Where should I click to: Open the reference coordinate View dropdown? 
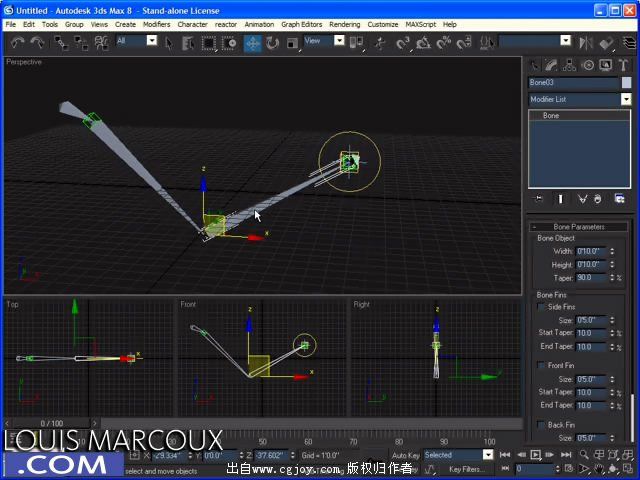(x=339, y=40)
